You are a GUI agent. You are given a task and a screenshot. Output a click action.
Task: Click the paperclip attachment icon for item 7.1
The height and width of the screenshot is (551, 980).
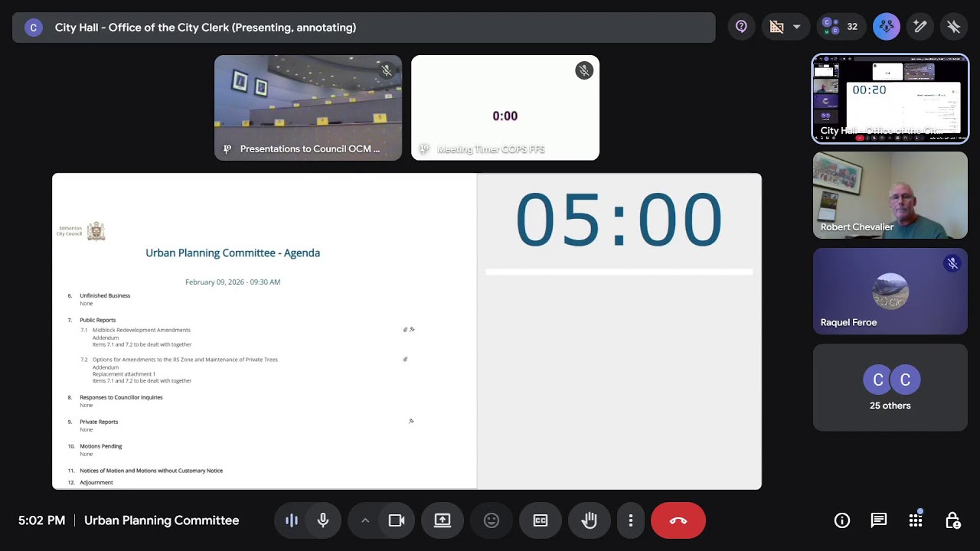(x=405, y=330)
